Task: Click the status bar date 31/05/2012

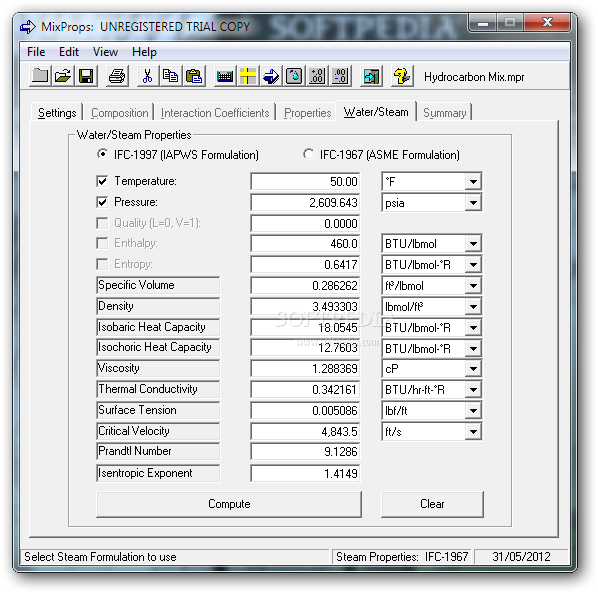Action: 521,557
